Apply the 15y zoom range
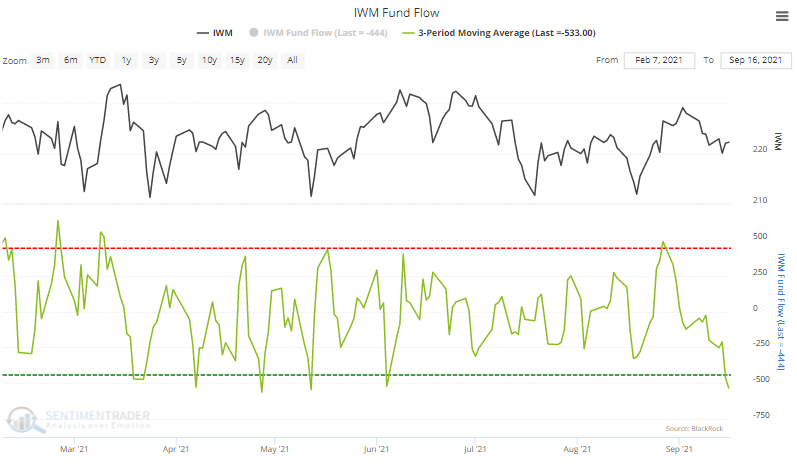The height and width of the screenshot is (468, 797). (237, 61)
